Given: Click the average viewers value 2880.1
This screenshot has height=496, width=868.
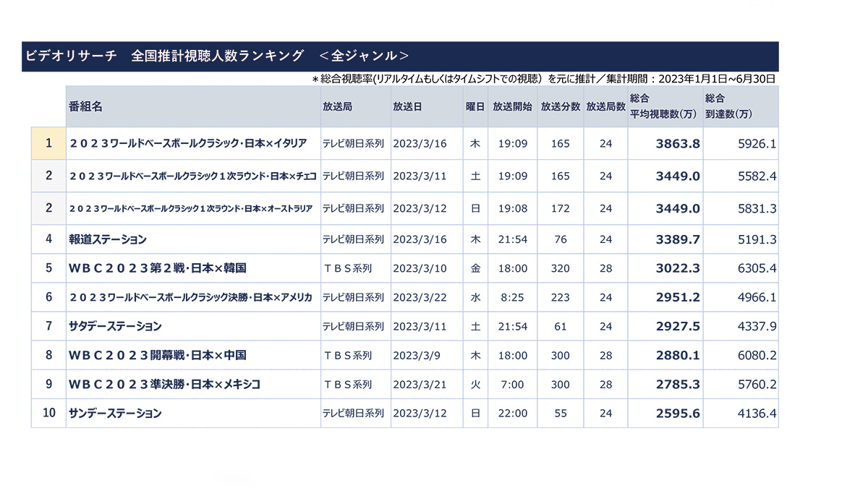Looking at the screenshot, I should click(678, 356).
